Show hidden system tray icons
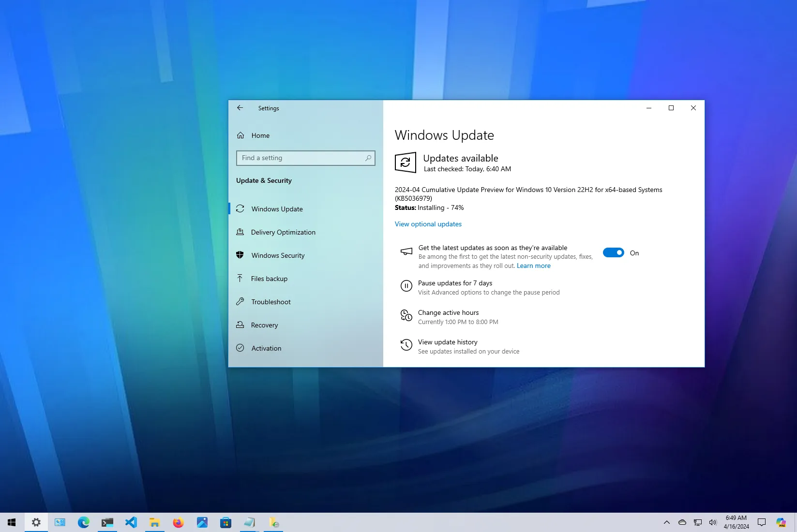Screen dimensions: 797x532 pyautogui.click(x=667, y=522)
